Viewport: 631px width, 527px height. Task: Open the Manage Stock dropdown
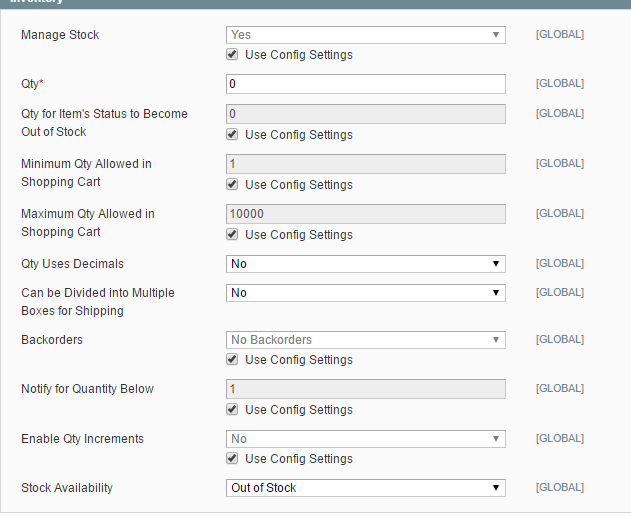pos(365,35)
